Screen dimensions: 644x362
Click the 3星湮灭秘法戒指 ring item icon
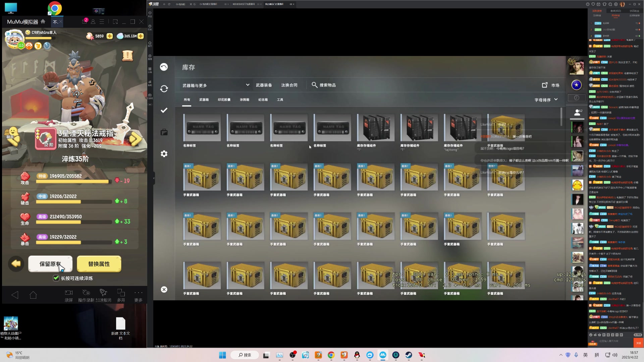(x=45, y=138)
